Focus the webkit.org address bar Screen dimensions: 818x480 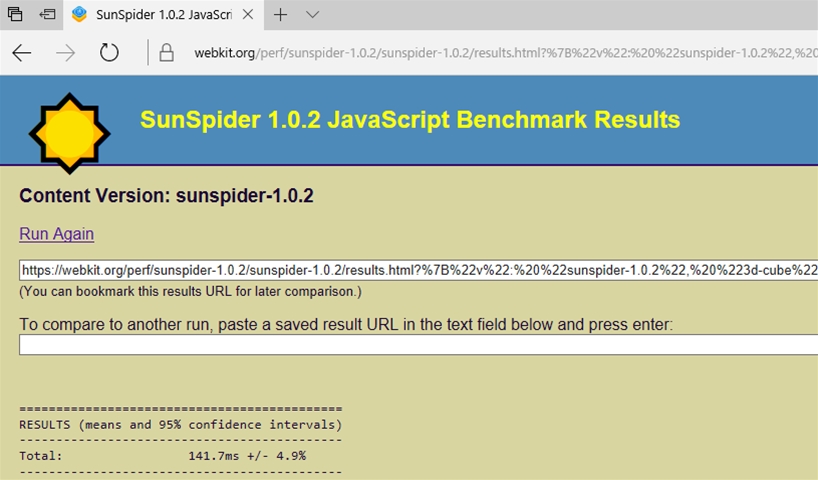pos(505,53)
